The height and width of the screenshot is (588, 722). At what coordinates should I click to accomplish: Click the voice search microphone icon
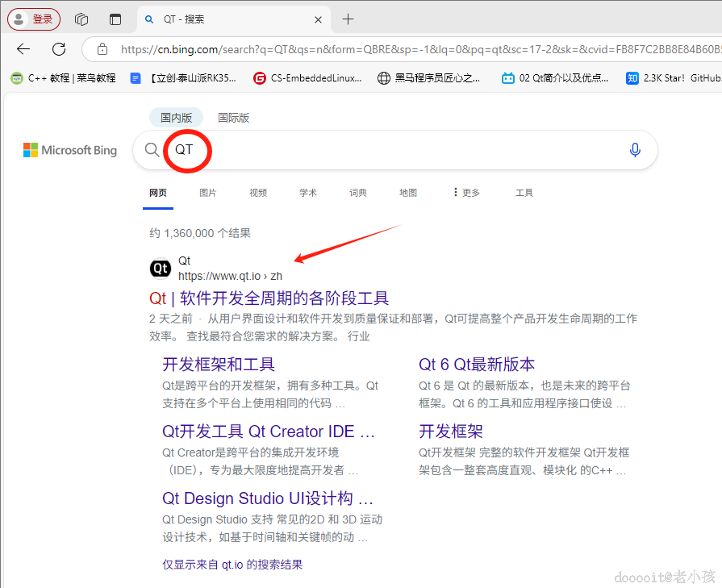635,150
